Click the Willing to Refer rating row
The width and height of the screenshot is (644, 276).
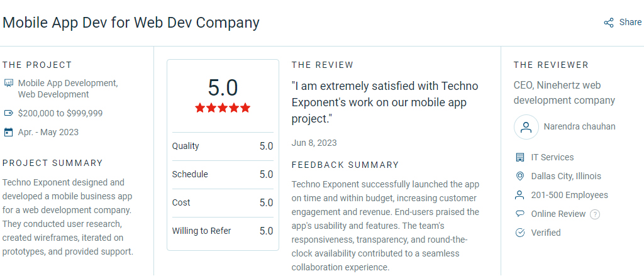223,231
